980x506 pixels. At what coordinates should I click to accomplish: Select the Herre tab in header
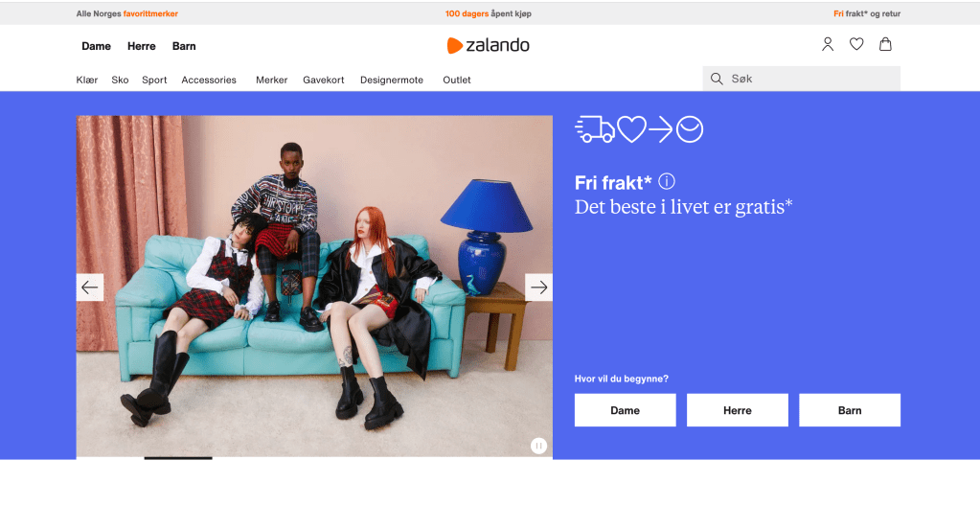[141, 46]
